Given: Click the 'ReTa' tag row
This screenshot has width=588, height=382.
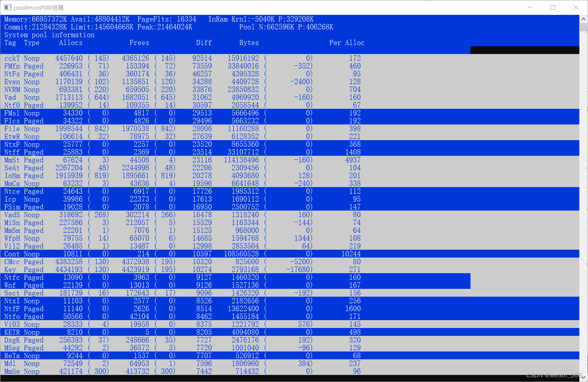Looking at the screenshot, I should click(x=290, y=355).
